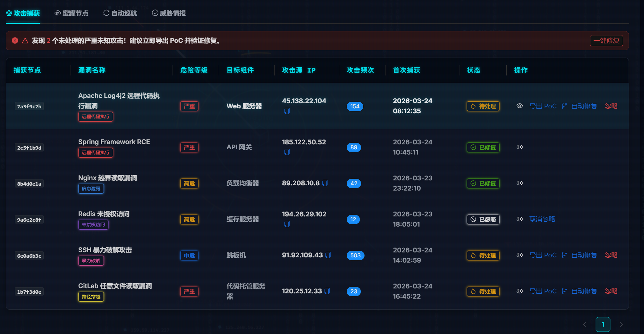This screenshot has height=334, width=644.
Task: Click node ID 8b4d0e1a
Action: click(x=29, y=184)
